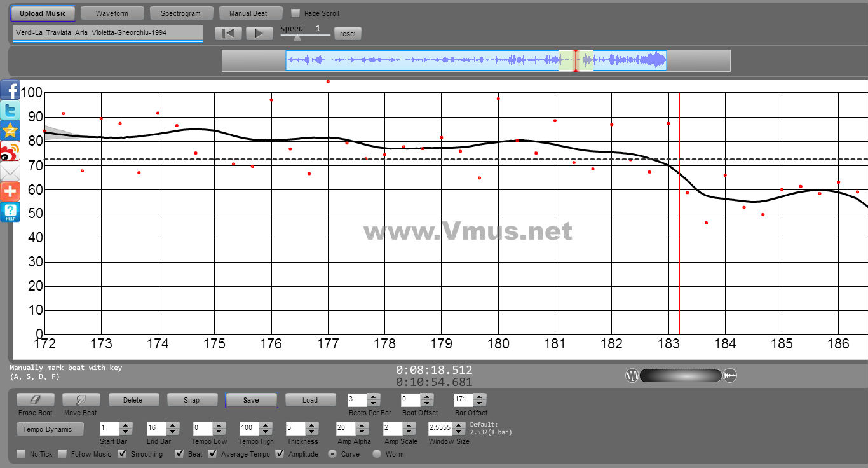Screen dimensions: 868x468
Task: Click the Tempo High input field
Action: pyautogui.click(x=249, y=429)
